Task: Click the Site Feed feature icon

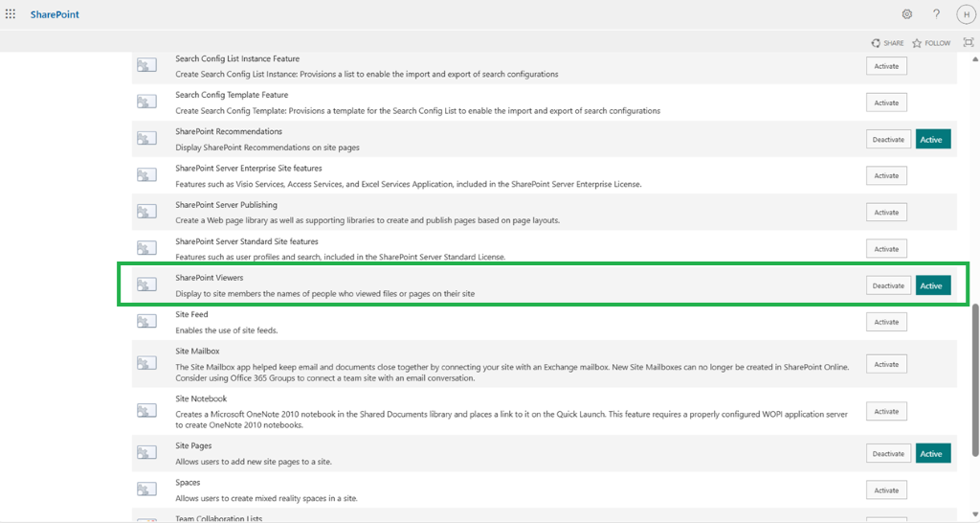Action: (x=146, y=321)
